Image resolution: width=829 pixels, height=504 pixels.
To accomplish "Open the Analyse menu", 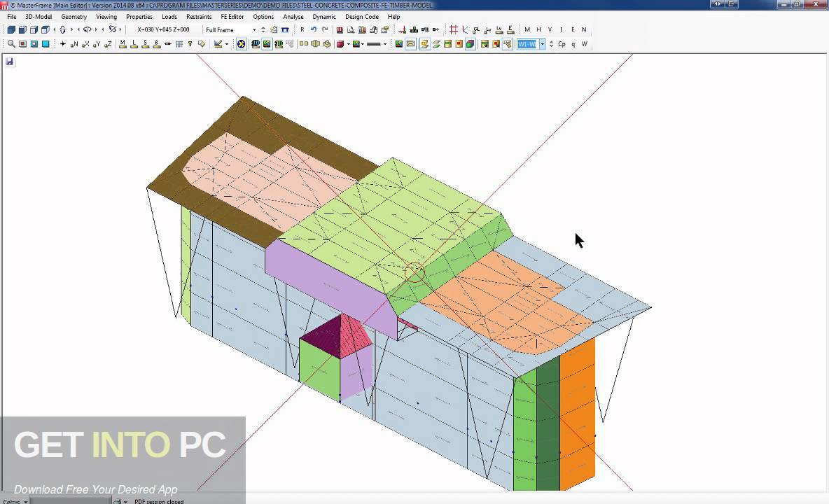I will tap(293, 17).
